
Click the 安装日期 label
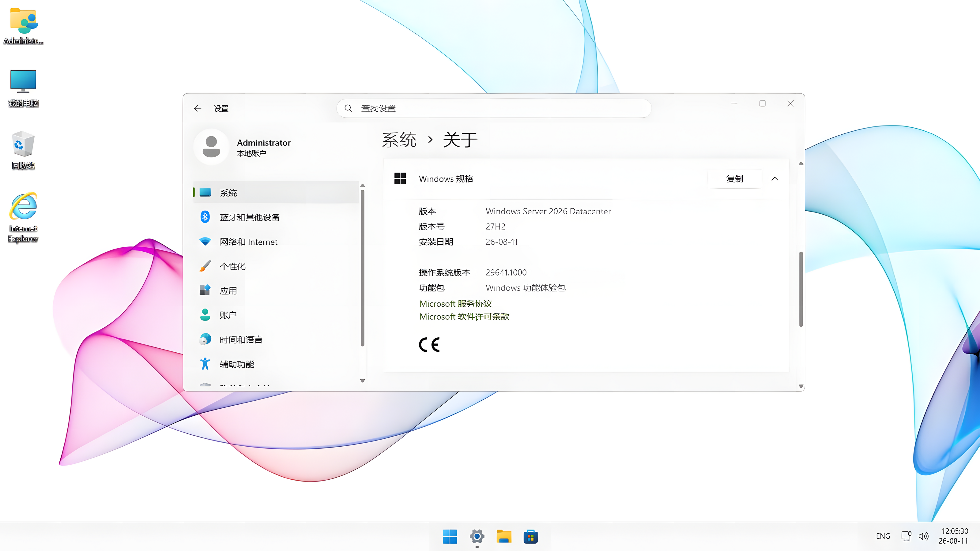(x=435, y=242)
